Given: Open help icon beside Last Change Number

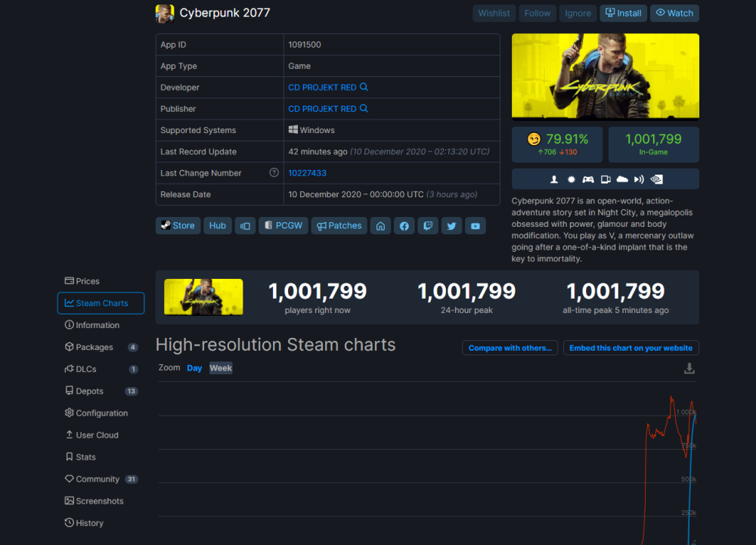Looking at the screenshot, I should click(274, 172).
